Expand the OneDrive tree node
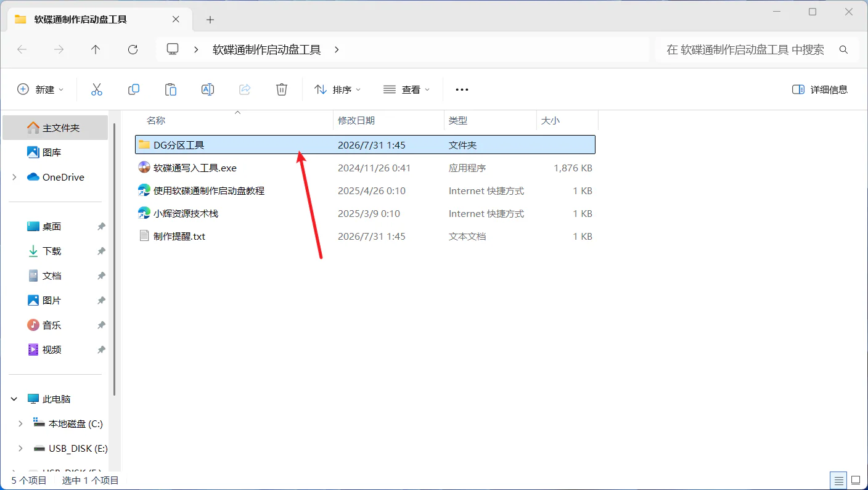Image resolution: width=868 pixels, height=490 pixels. pyautogui.click(x=14, y=177)
